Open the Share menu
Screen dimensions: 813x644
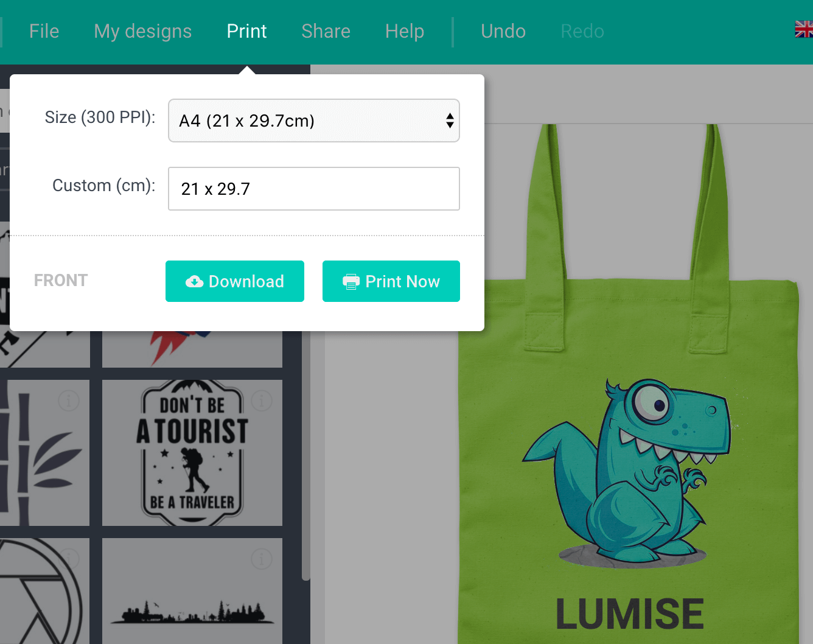(326, 31)
